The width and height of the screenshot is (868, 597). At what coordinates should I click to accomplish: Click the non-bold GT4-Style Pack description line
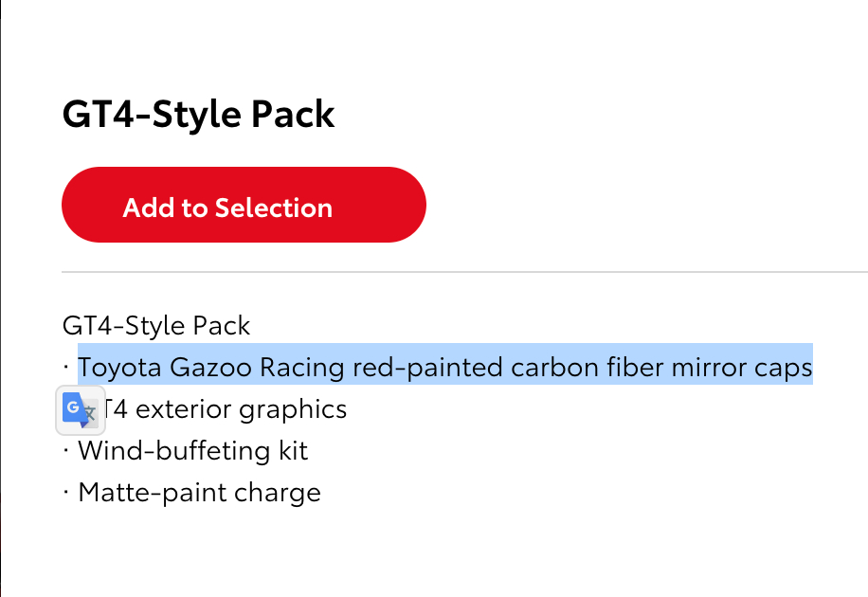[x=156, y=326]
